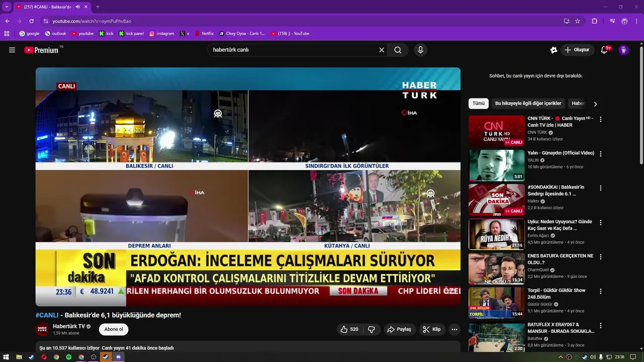Reload the page in Chrome

[x=31, y=21]
